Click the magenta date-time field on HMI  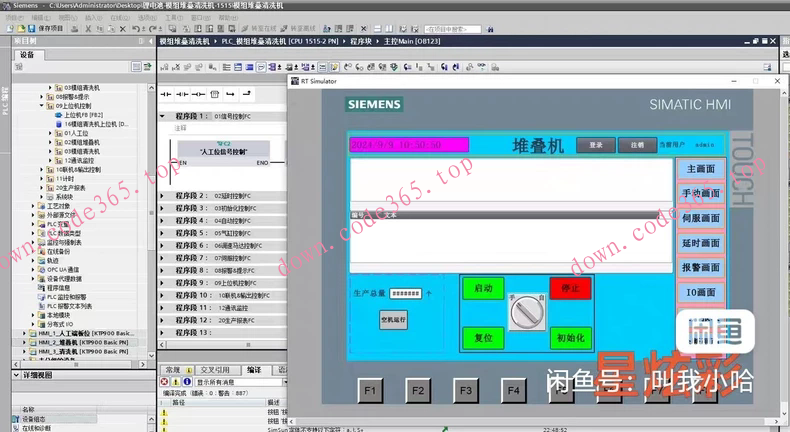pyautogui.click(x=409, y=145)
